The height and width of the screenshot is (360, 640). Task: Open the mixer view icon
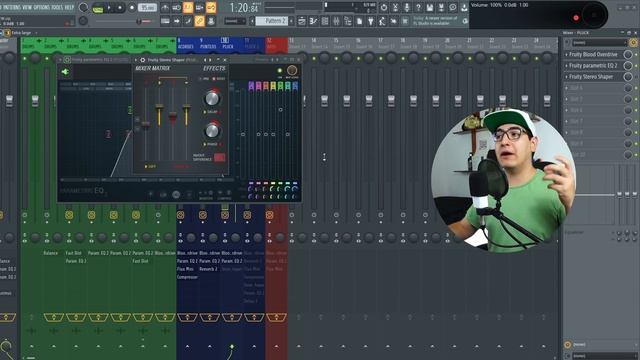(x=336, y=21)
